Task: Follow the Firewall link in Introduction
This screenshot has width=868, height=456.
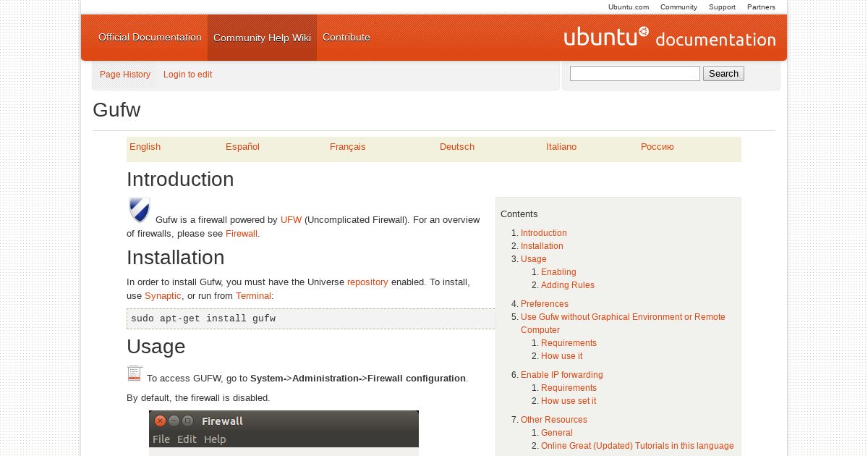Action: pyautogui.click(x=242, y=234)
